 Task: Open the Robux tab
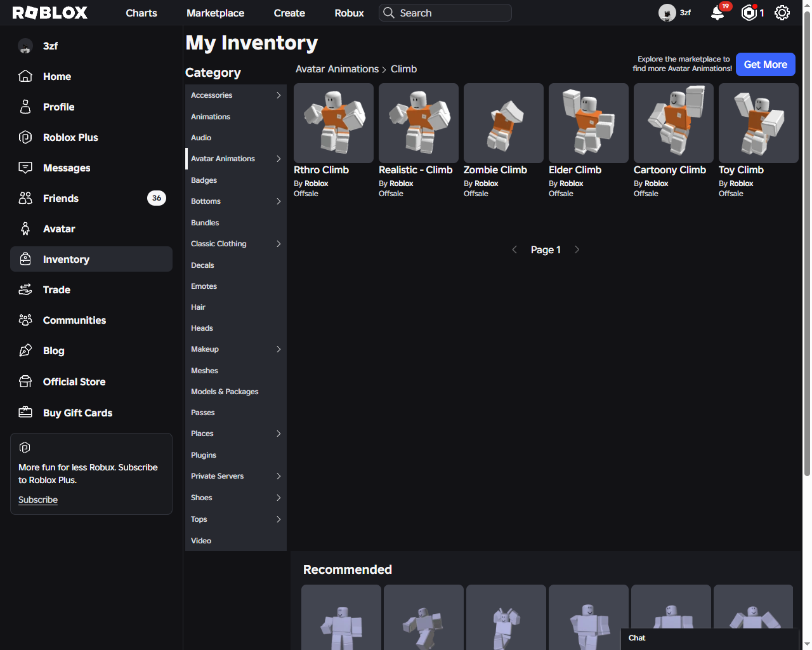click(349, 13)
